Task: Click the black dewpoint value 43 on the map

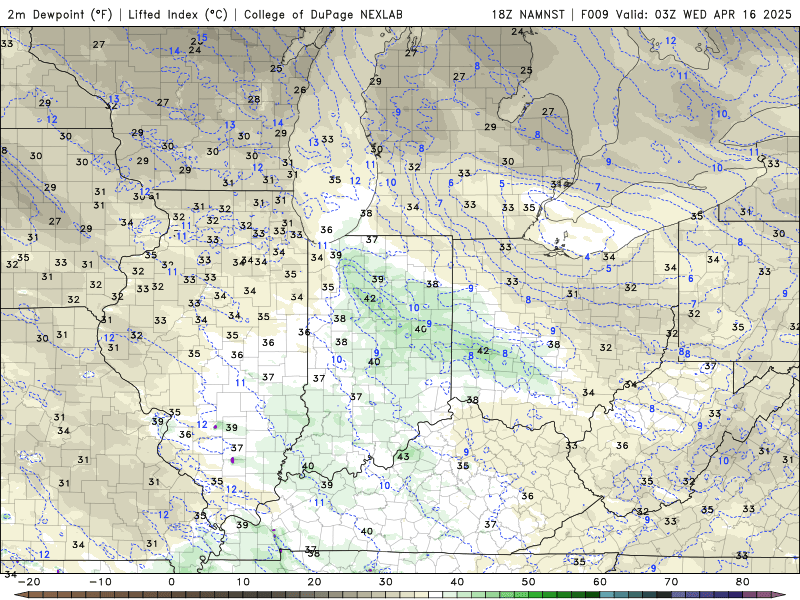Action: (x=403, y=456)
